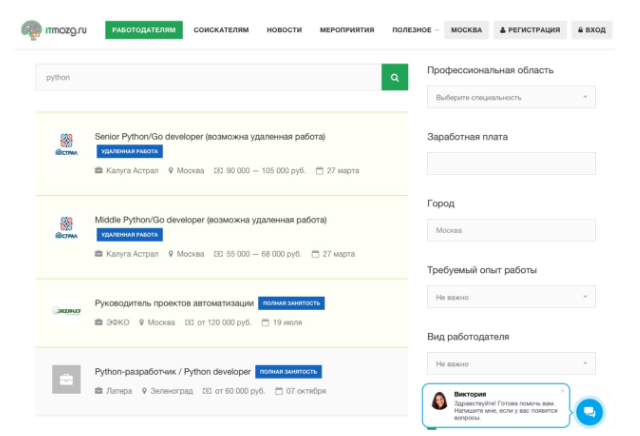This screenshot has width=640, height=436.
Task: Click the Москва city button in header
Action: (x=467, y=30)
